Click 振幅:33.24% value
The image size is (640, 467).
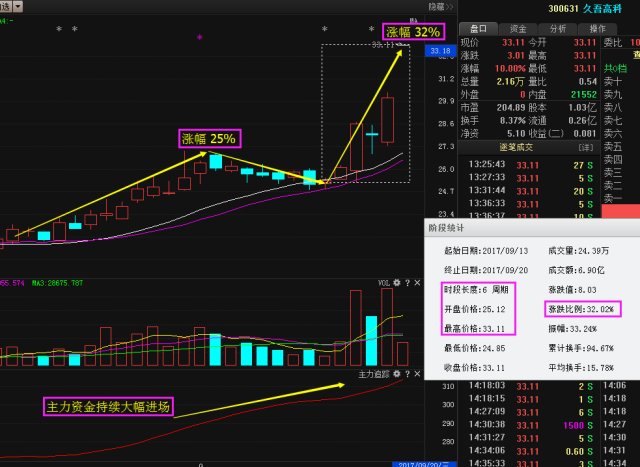click(x=572, y=329)
